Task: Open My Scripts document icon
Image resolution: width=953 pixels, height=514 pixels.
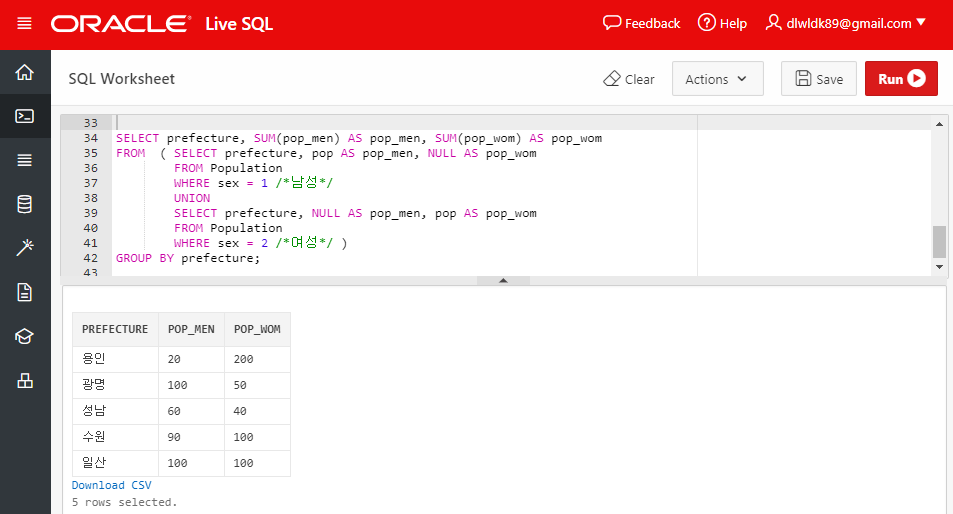Action: pyautogui.click(x=25, y=292)
